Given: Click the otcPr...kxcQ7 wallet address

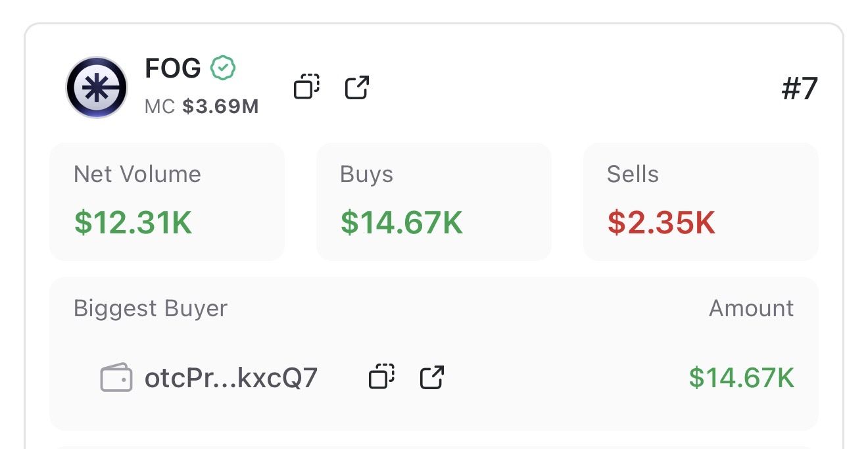Looking at the screenshot, I should click(231, 378).
